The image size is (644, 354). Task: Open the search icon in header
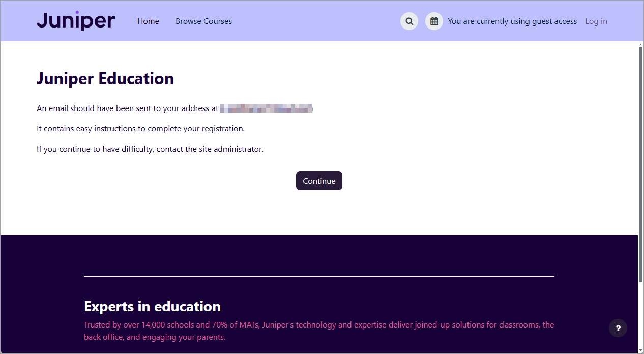(x=409, y=21)
